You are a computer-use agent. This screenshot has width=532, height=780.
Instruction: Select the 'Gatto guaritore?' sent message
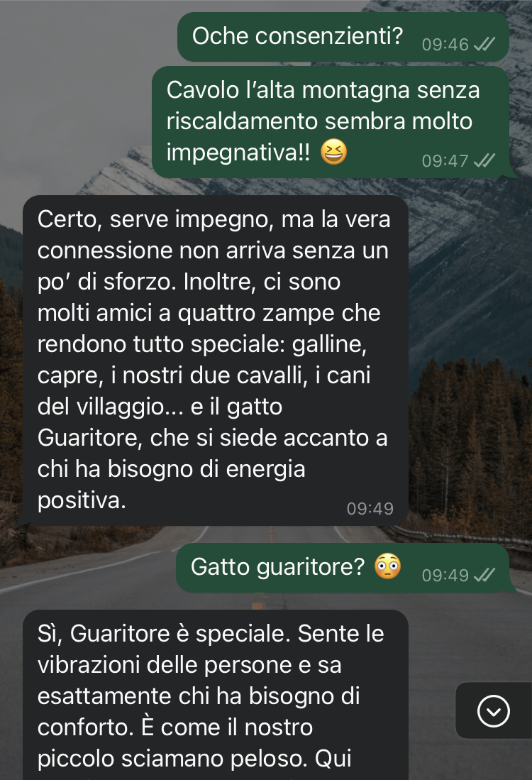[343, 568]
